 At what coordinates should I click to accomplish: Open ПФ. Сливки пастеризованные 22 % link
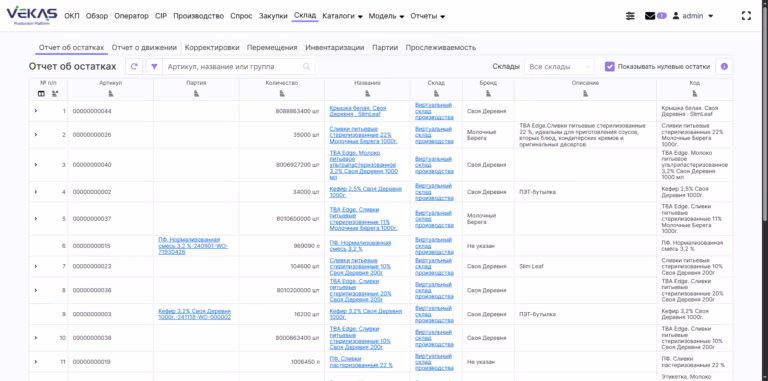pos(361,361)
